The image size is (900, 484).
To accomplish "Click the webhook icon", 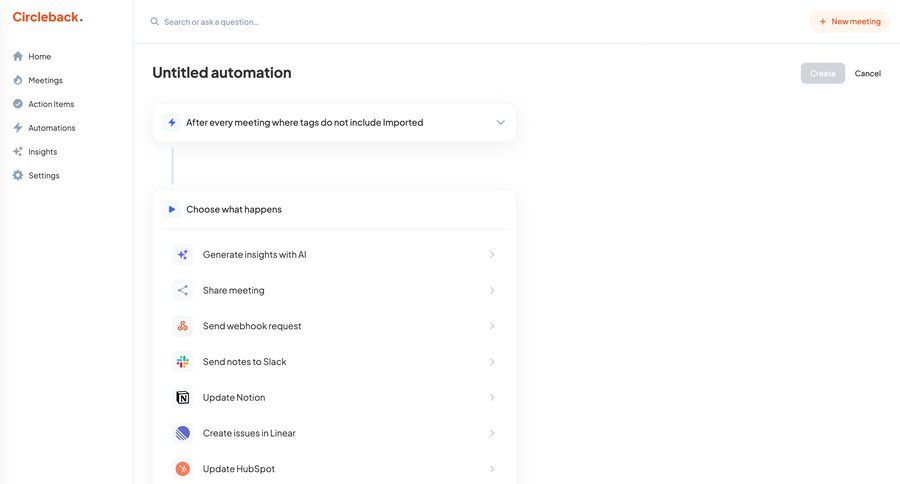I will [182, 326].
